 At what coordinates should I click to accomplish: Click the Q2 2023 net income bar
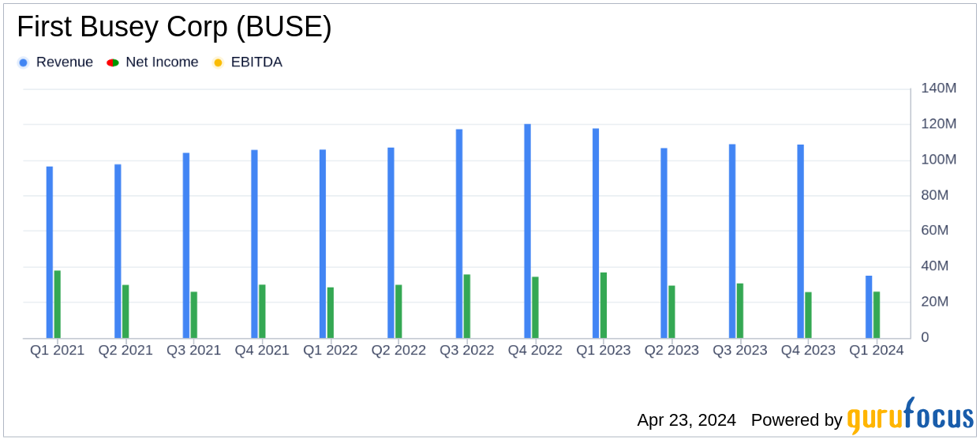pyautogui.click(x=671, y=312)
